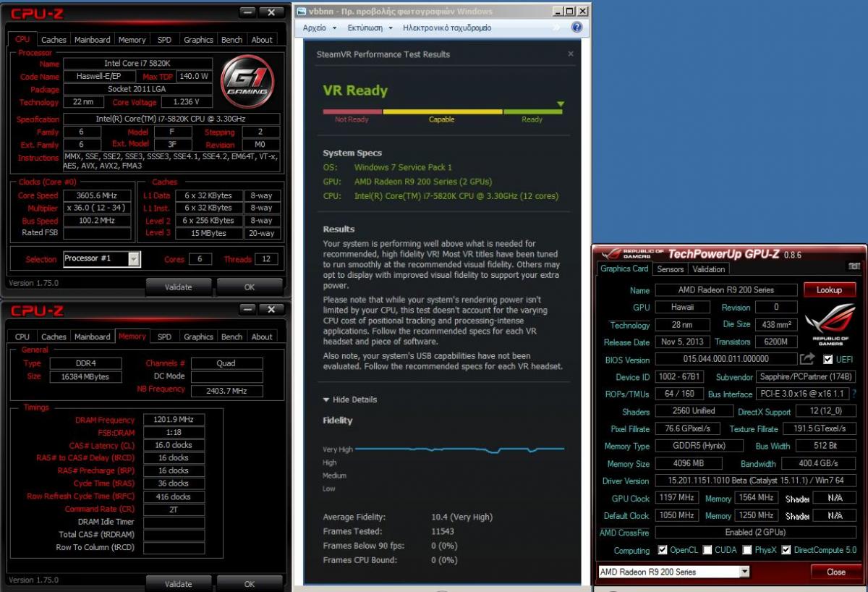Toggle the UEFI checkbox in GPU-Z
The height and width of the screenshot is (592, 868).
828,360
